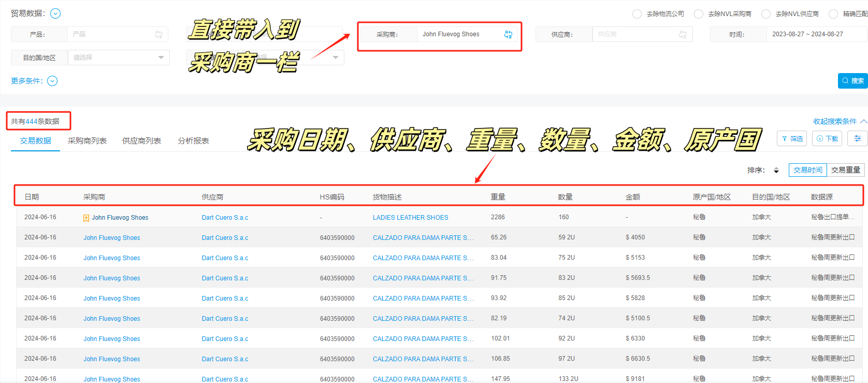Click the 搜索 search button
Image resolution: width=868 pixels, height=383 pixels.
pos(852,81)
